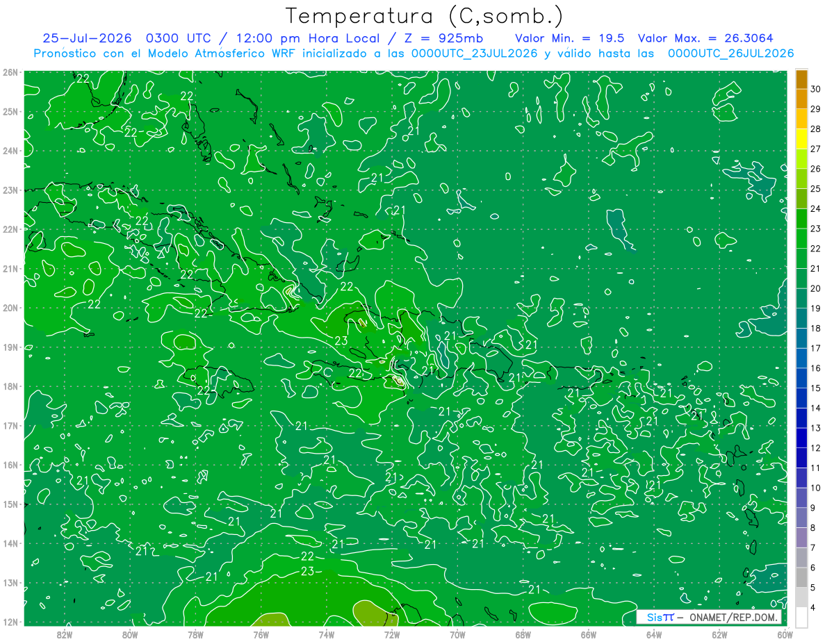Select color scale label '19'
This screenshot has width=834, height=644.
815,308
